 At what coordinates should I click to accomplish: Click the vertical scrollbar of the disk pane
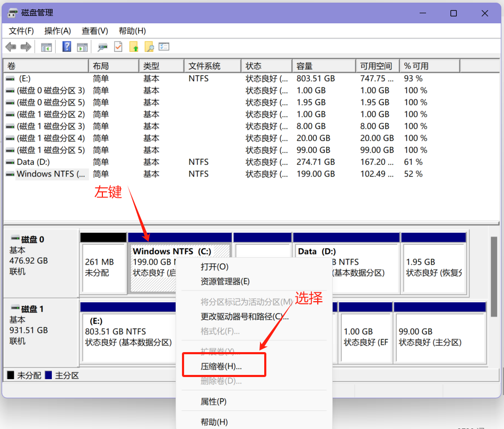[493, 276]
